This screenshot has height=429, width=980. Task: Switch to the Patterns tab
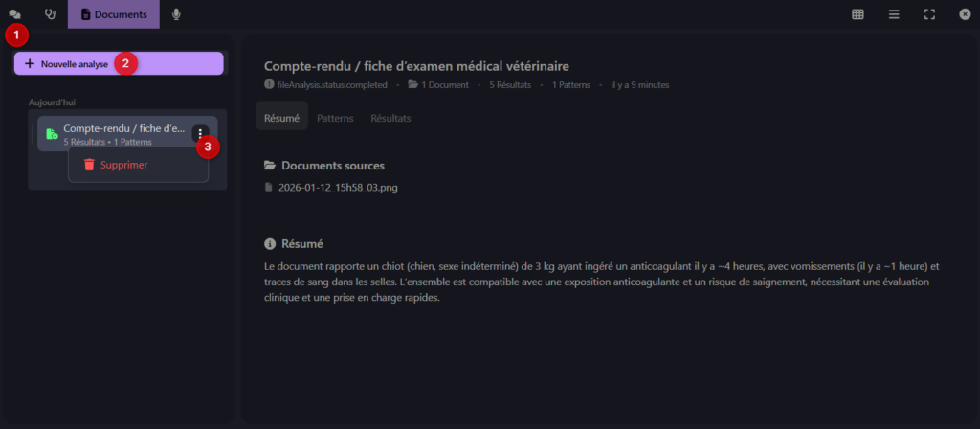pos(335,118)
